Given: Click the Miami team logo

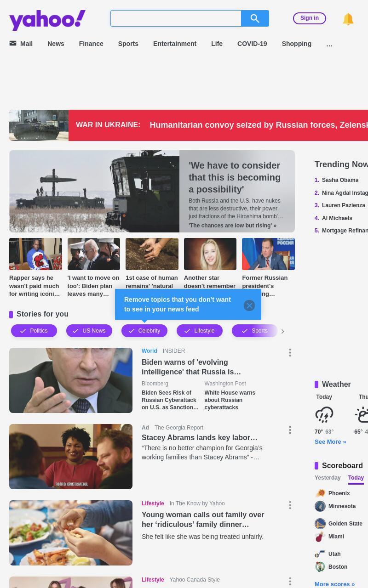Looking at the screenshot, I should [x=320, y=537].
